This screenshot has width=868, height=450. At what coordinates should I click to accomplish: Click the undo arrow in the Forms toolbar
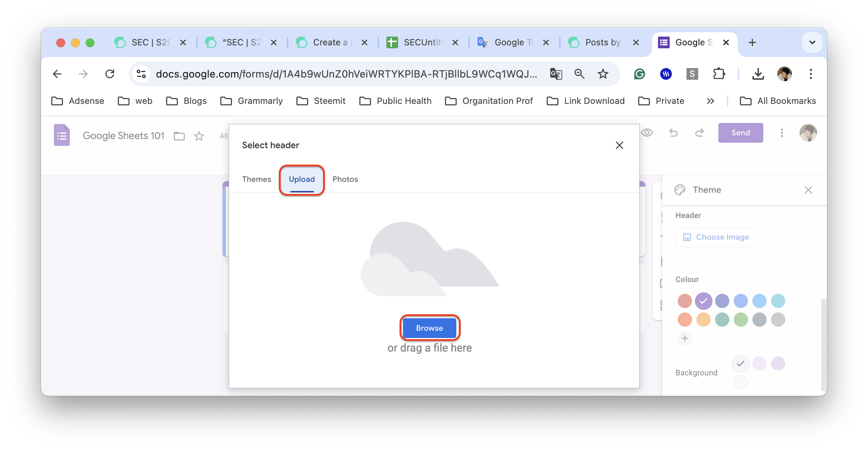[x=673, y=133]
